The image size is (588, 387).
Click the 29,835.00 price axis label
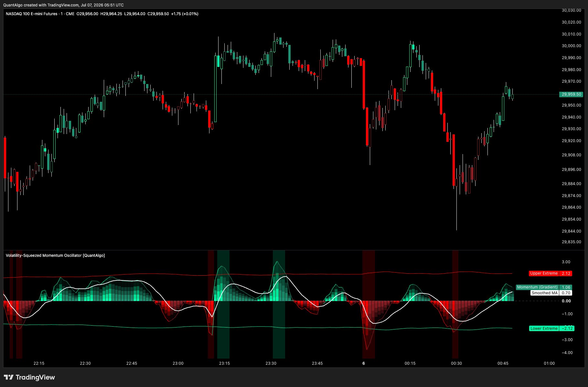(x=571, y=242)
